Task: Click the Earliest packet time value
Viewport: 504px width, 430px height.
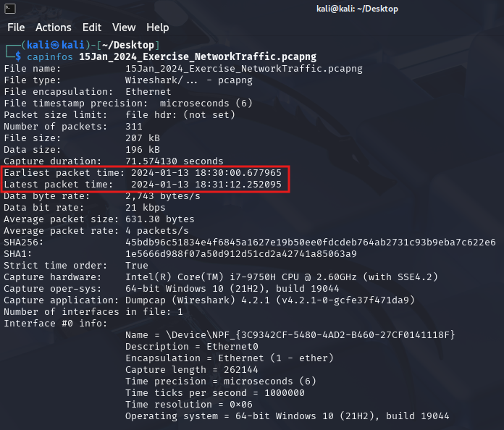Action: (206, 173)
